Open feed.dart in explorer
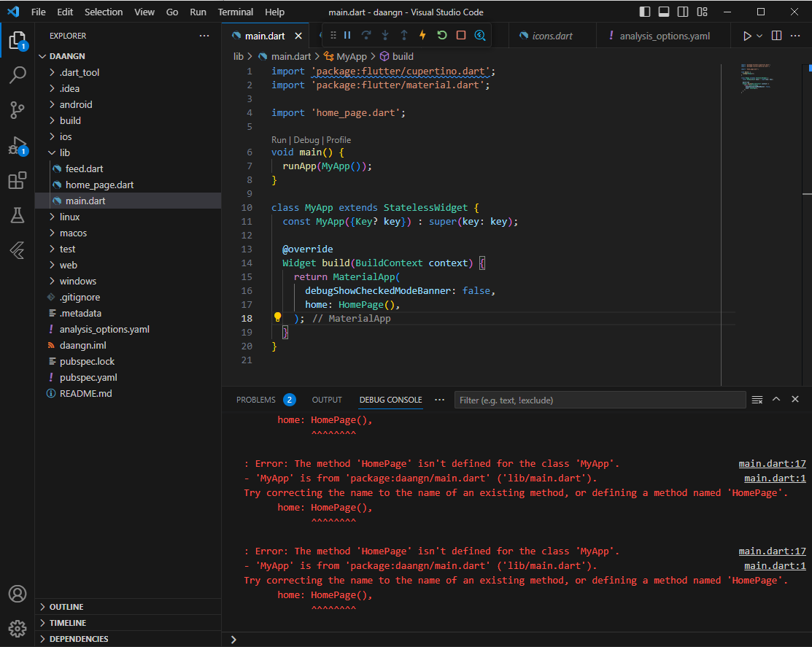 [x=85, y=168]
